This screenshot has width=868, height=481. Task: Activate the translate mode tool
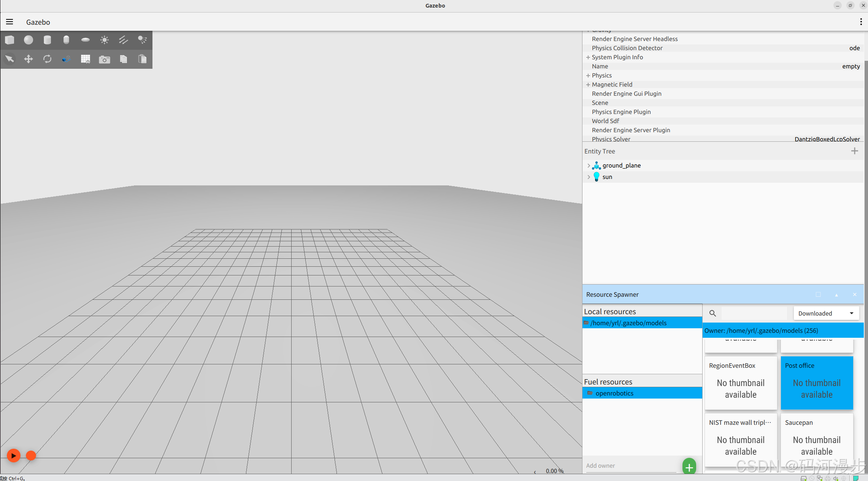pyautogui.click(x=29, y=59)
